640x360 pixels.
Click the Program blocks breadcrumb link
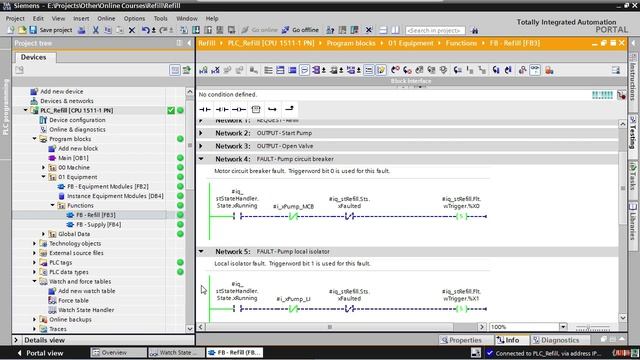[x=351, y=43]
